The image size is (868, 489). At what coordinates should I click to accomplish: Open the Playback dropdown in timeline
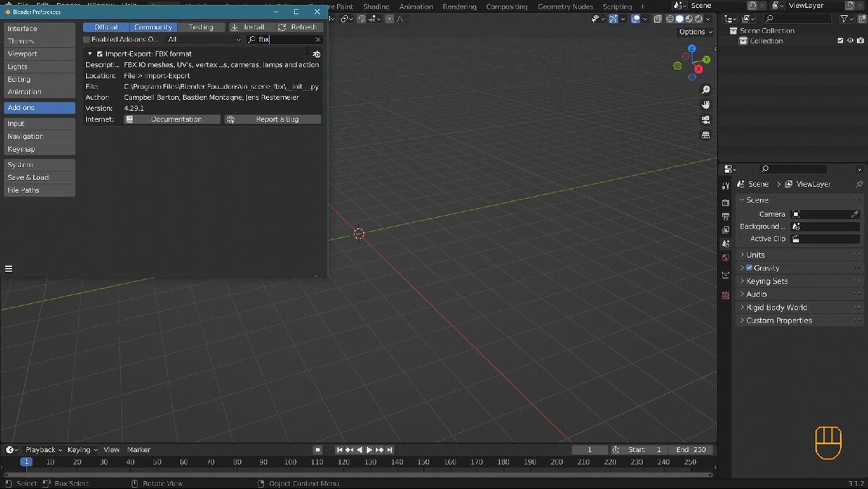44,450
